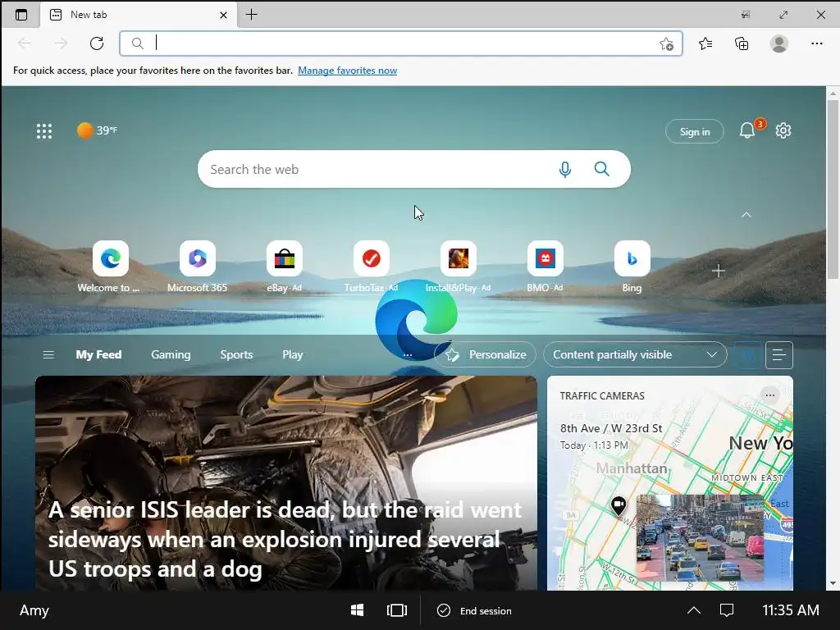Screen dimensions: 840x630
Task: Show hidden tray icons chevron
Action: (694, 610)
